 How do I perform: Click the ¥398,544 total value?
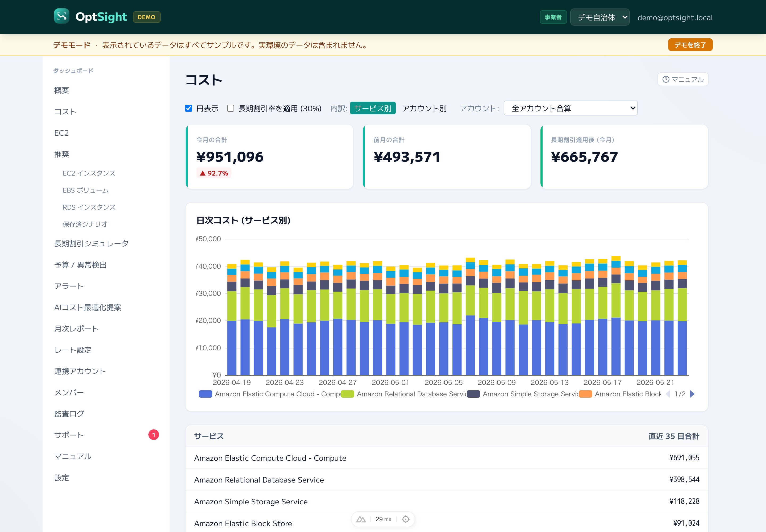[x=684, y=480]
